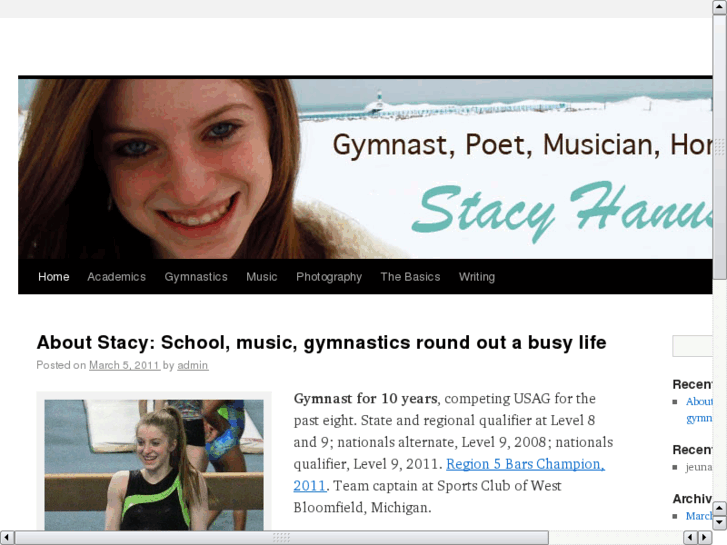727x545 pixels.
Task: Open the Writing page
Action: click(x=477, y=277)
